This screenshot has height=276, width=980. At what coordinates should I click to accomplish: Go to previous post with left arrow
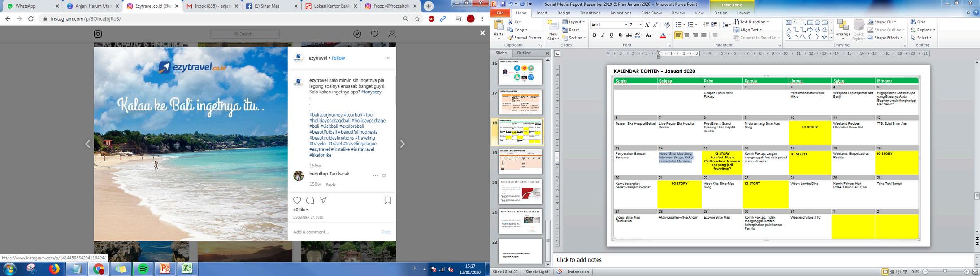pyautogui.click(x=88, y=144)
